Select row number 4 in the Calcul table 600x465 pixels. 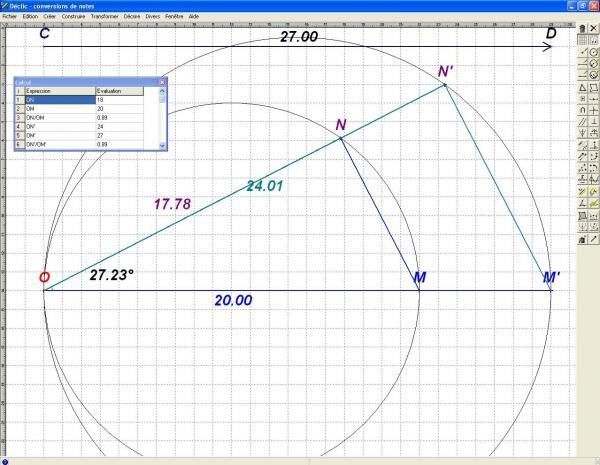[19, 126]
